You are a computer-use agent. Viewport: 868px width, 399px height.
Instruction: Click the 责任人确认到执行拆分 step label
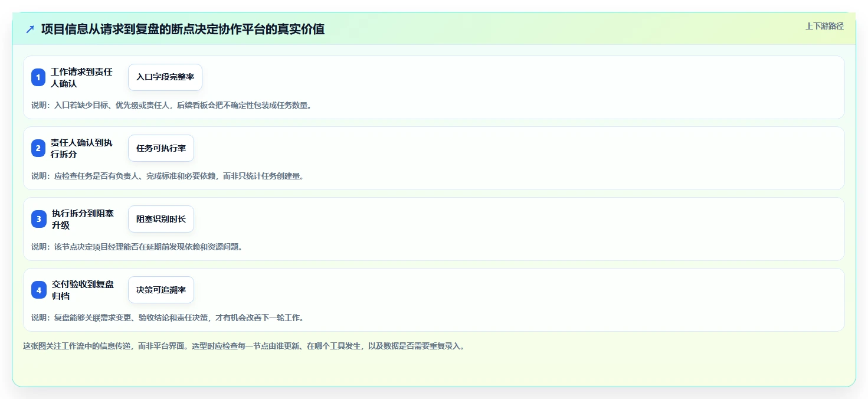[x=82, y=148]
